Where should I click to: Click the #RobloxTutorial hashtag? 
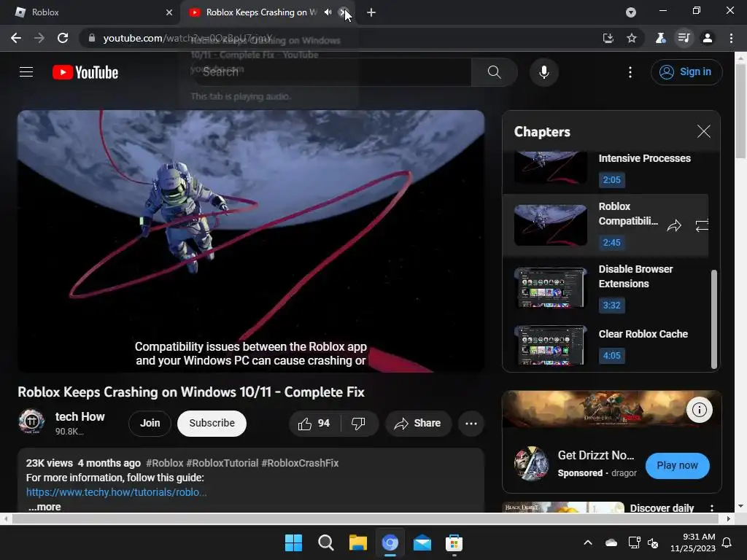click(222, 463)
